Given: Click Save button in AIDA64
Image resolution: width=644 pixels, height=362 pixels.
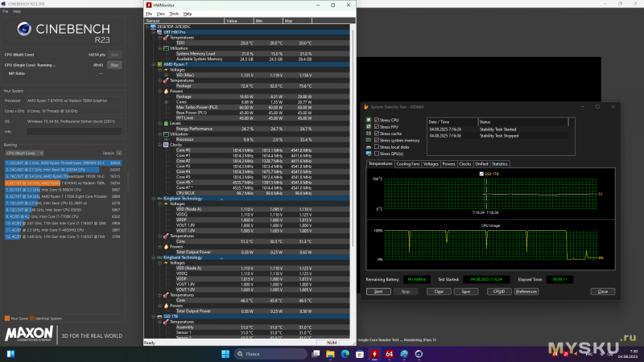Looking at the screenshot, I should 466,291.
